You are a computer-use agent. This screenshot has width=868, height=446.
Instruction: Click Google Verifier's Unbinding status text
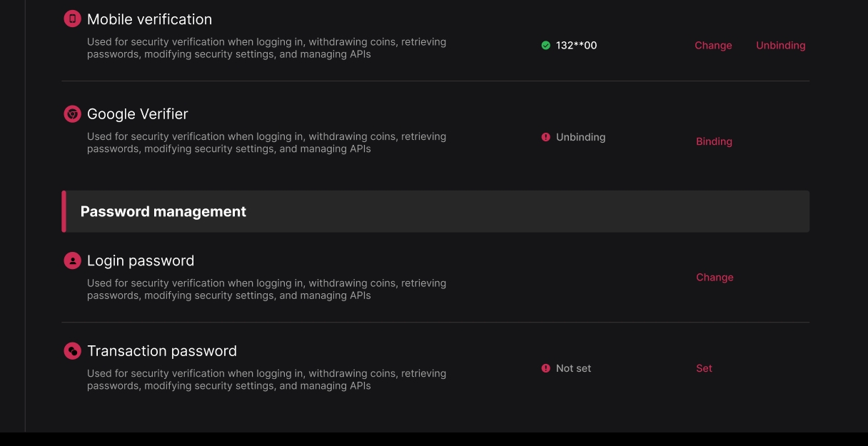[580, 137]
